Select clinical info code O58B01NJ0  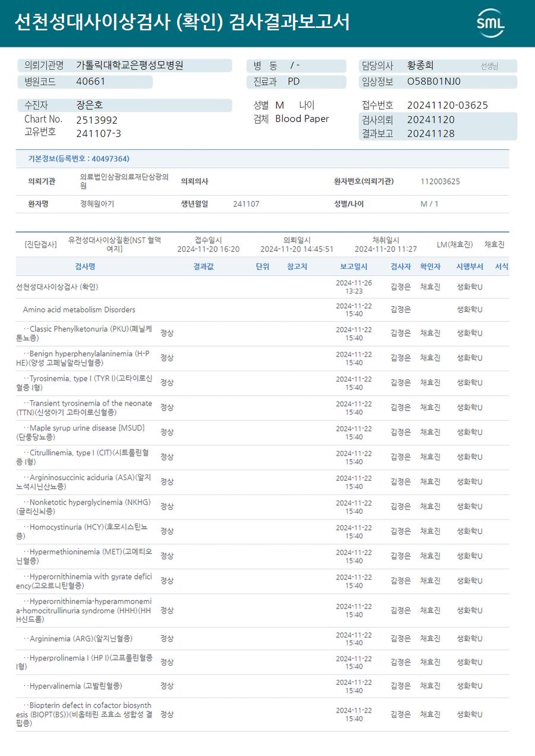click(x=434, y=81)
